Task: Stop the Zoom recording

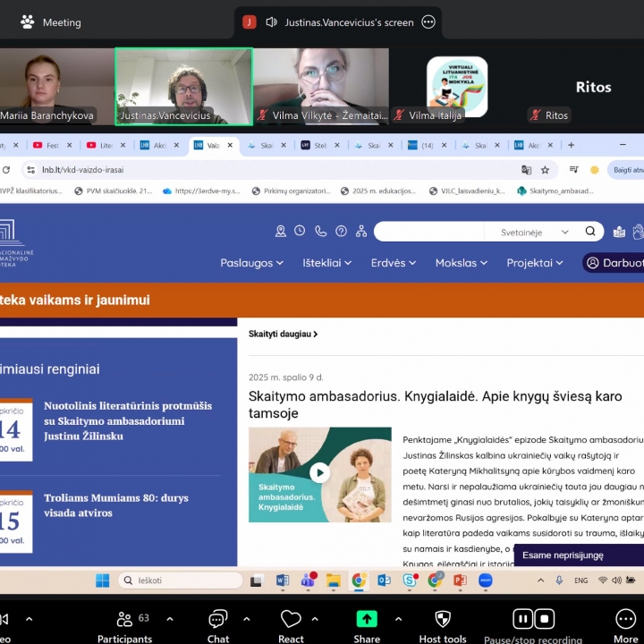Action: 544,618
